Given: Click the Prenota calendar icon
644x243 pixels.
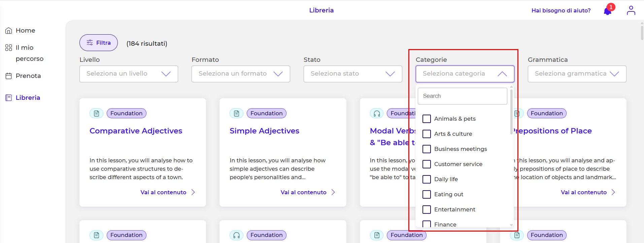Looking at the screenshot, I should tap(9, 76).
